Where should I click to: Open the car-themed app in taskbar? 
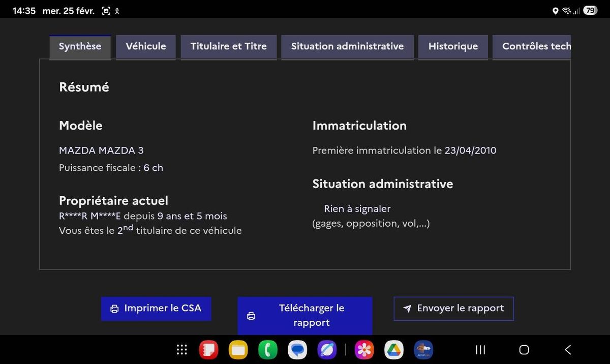[x=423, y=350]
